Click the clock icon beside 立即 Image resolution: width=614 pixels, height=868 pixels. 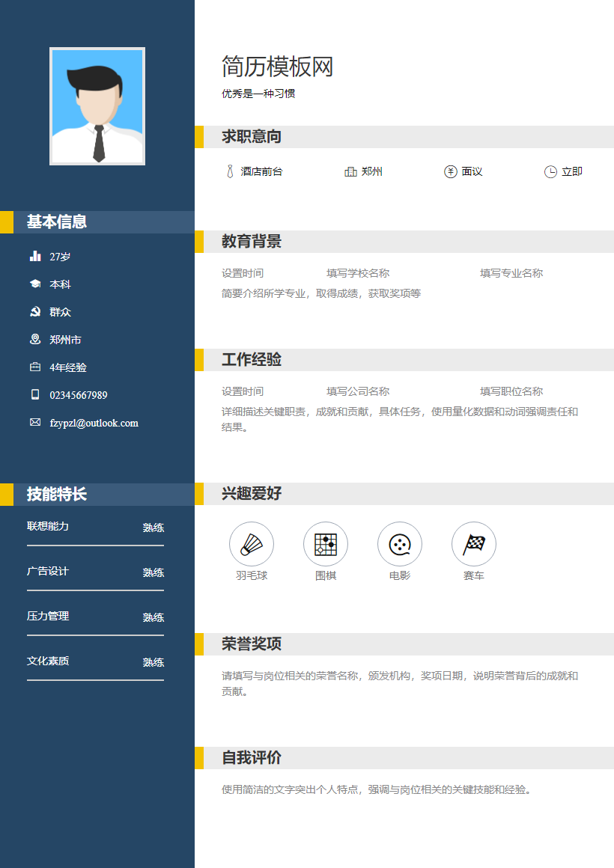click(550, 171)
